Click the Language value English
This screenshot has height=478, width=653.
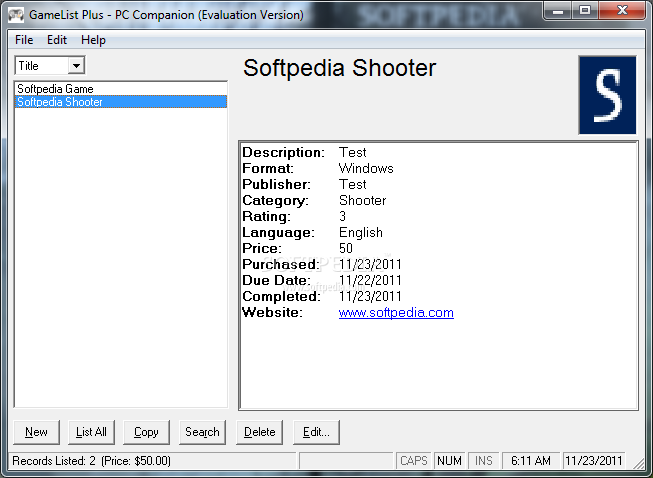pyautogui.click(x=361, y=232)
